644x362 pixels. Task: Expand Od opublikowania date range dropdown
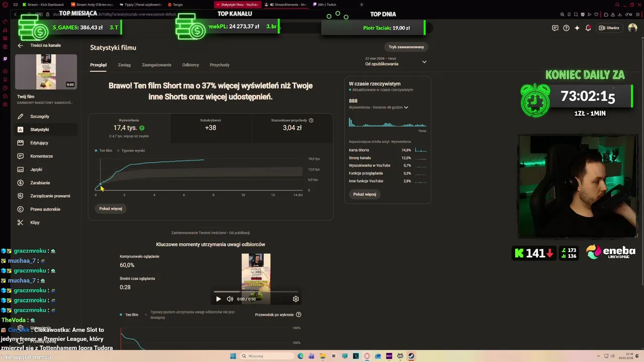[396, 61]
